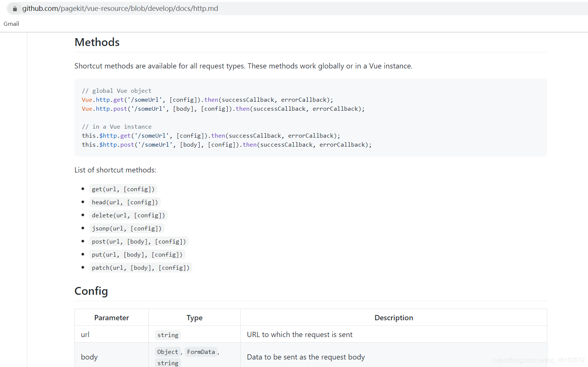Screen dimensions: 588x367
Task: Click the this.$http.get code line
Action: [x=211, y=136]
